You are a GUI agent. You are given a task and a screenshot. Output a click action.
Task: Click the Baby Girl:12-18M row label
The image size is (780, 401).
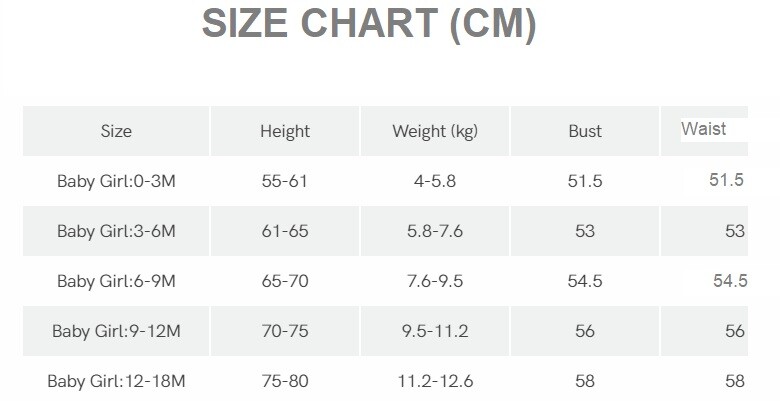(116, 381)
